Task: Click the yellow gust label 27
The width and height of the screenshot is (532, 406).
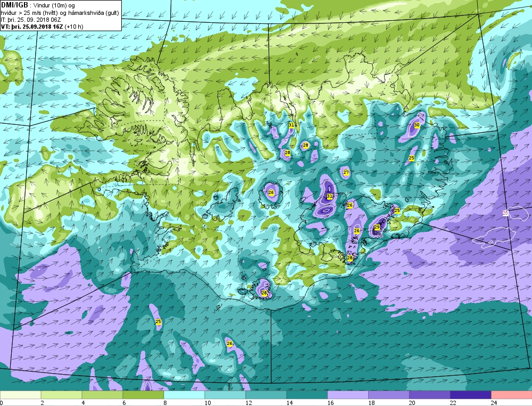Action: 346,172
